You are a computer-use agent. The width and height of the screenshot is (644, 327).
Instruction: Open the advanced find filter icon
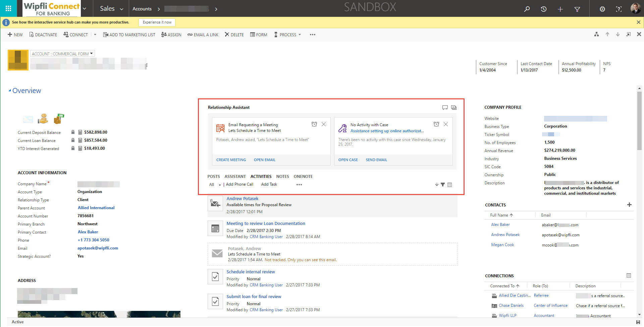577,9
